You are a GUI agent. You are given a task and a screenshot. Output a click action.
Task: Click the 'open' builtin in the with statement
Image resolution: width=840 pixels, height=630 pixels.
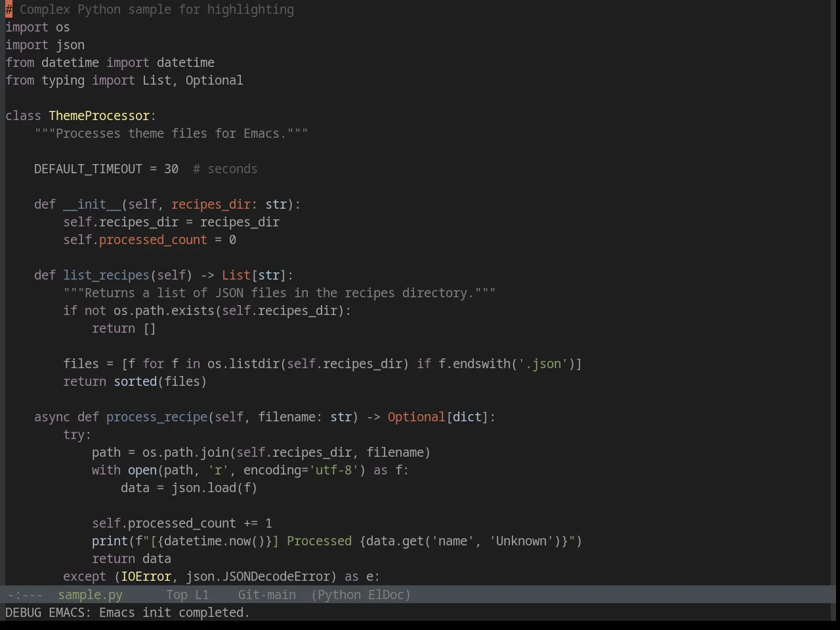pos(142,470)
